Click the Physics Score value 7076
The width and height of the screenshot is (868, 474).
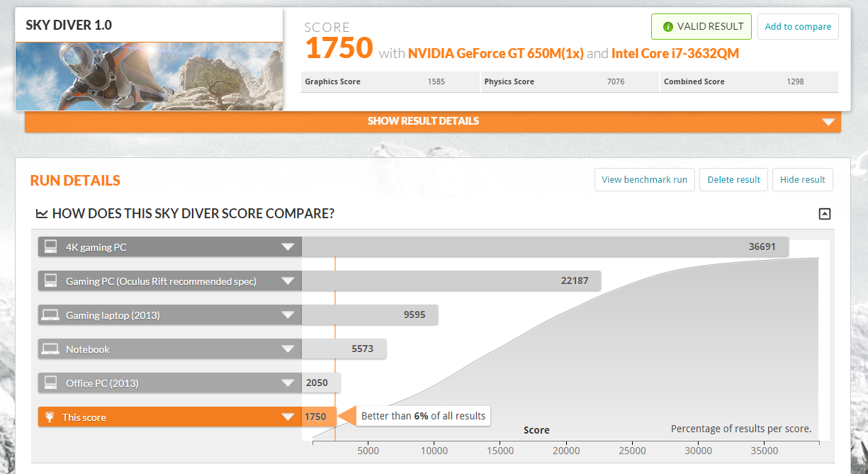(x=616, y=82)
